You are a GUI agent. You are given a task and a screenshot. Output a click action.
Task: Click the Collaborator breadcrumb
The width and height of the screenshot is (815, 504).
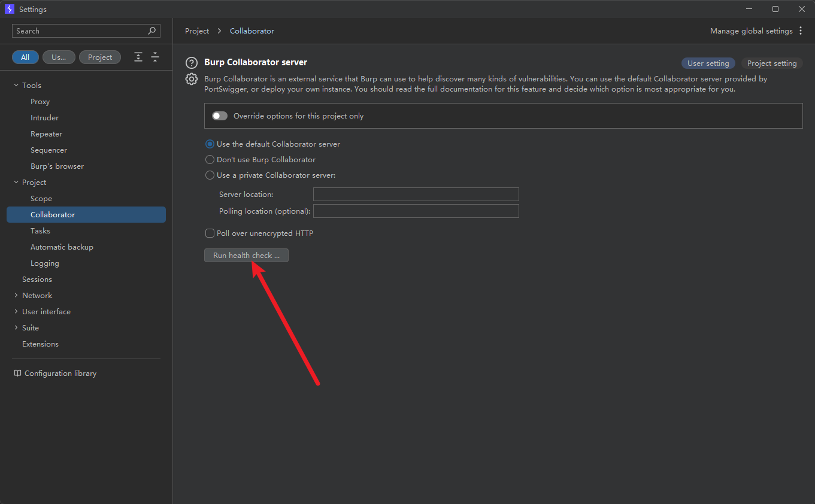click(252, 31)
